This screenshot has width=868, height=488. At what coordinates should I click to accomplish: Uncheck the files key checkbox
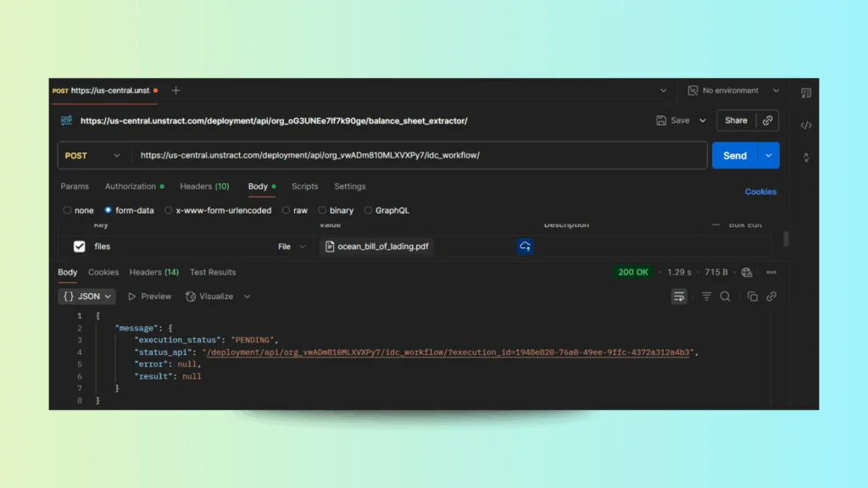click(x=79, y=247)
